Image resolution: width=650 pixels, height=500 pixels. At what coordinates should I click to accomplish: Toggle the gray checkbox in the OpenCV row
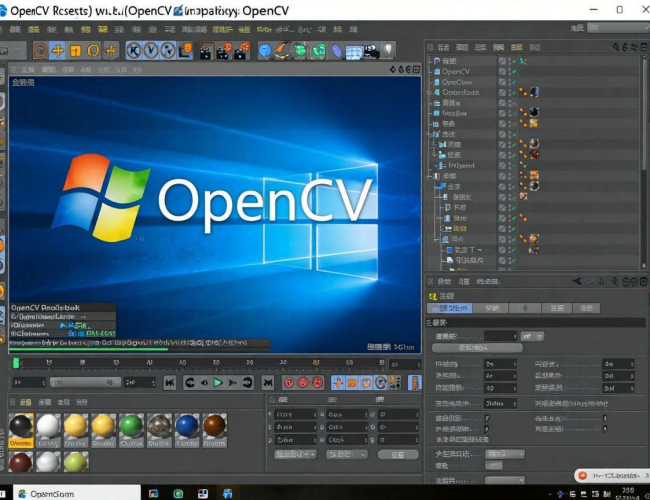pos(502,71)
